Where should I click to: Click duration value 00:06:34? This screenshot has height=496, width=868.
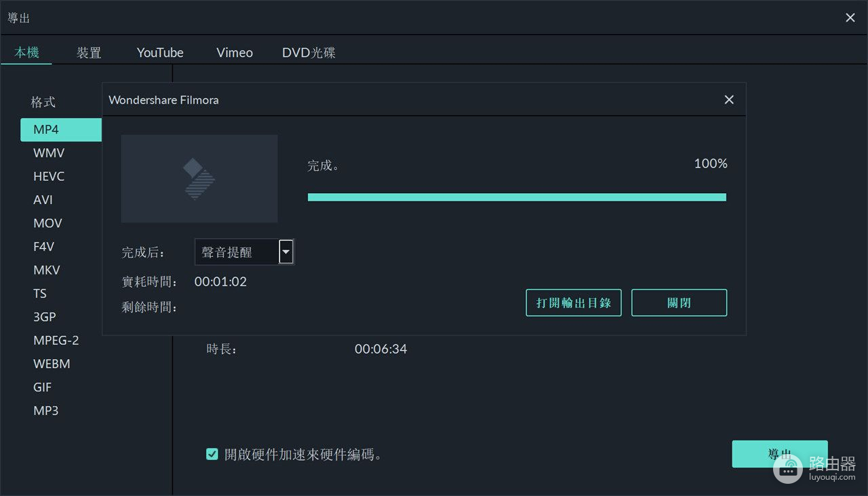pos(380,349)
